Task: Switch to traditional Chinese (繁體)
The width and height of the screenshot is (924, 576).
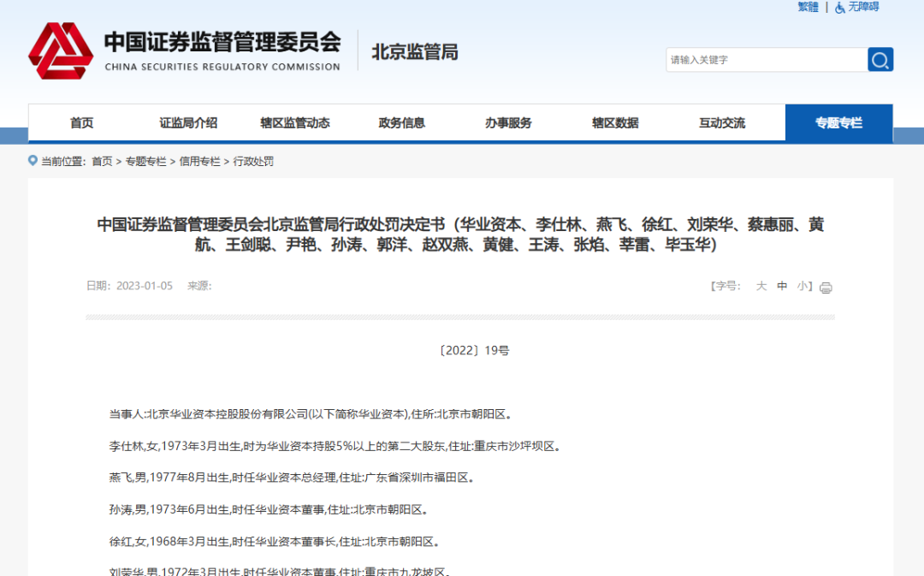Action: pyautogui.click(x=808, y=7)
